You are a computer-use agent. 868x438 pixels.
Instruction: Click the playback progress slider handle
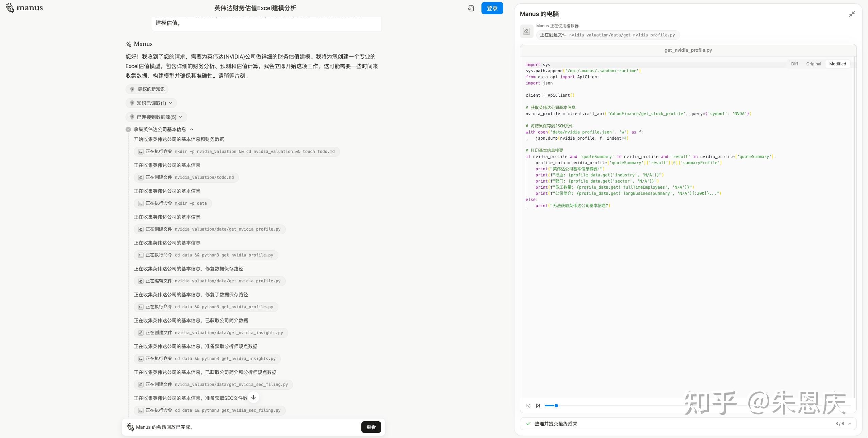point(556,406)
